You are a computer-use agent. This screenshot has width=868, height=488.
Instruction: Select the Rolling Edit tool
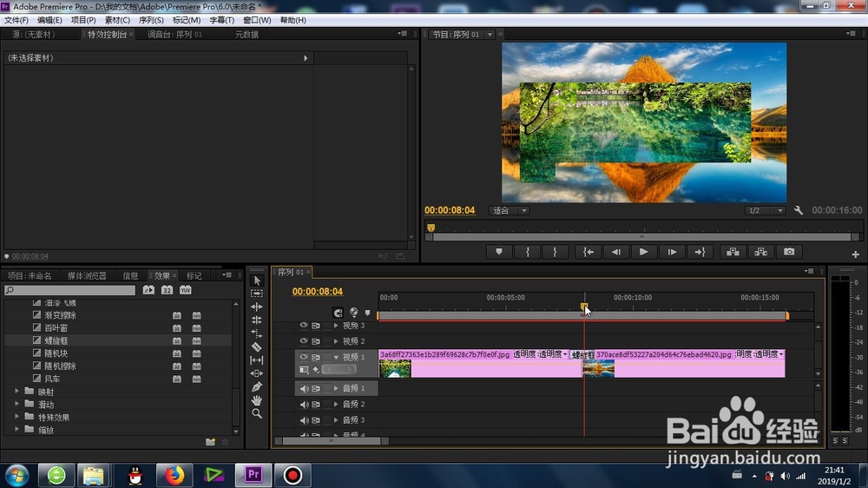coord(256,320)
